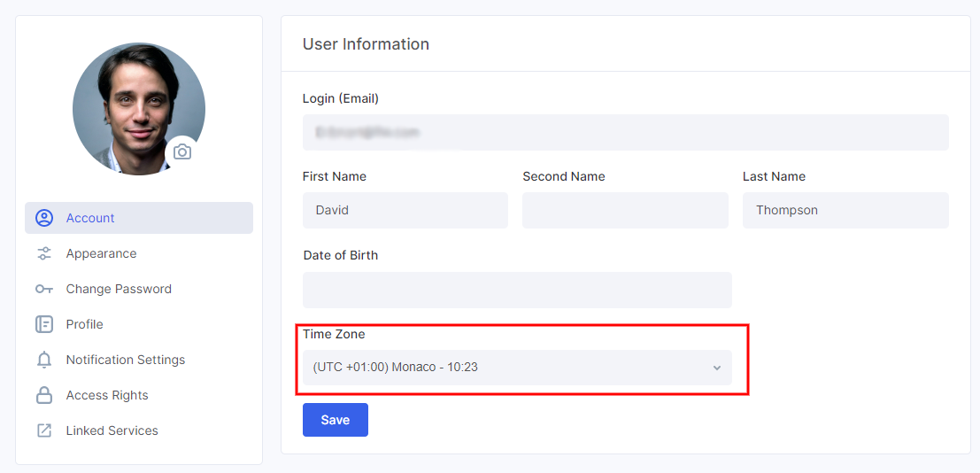Click the Date of Birth field
The width and height of the screenshot is (980, 473).
coord(517,290)
